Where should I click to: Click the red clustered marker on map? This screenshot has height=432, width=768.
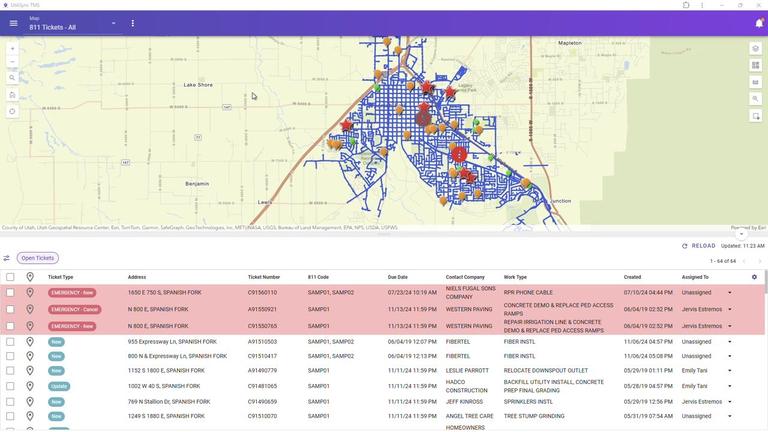coord(459,153)
